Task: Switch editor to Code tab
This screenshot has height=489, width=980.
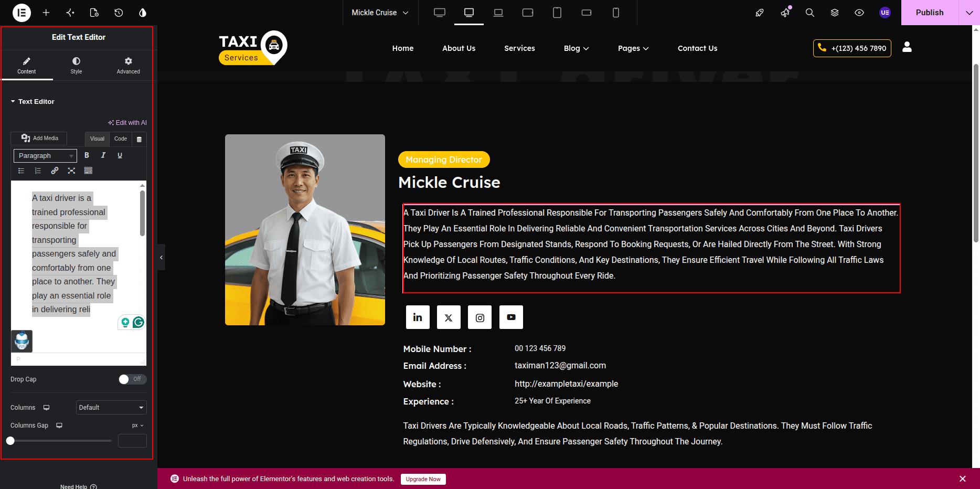Action: (121, 139)
